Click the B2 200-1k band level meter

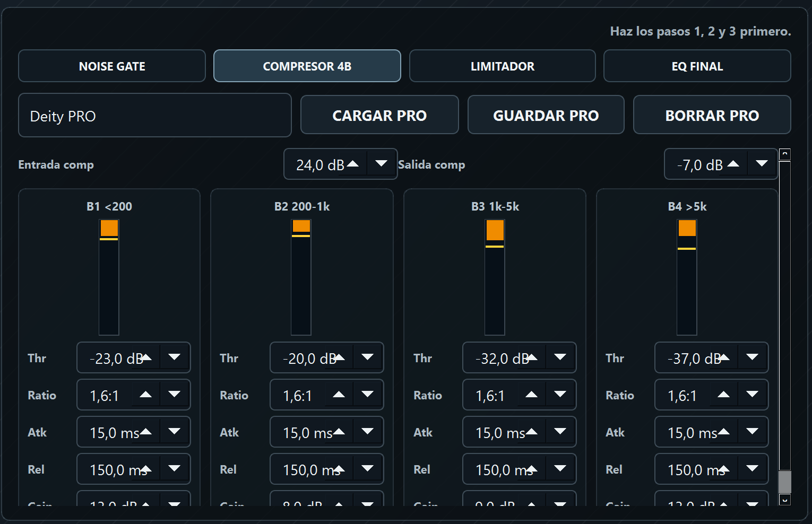tap(301, 277)
